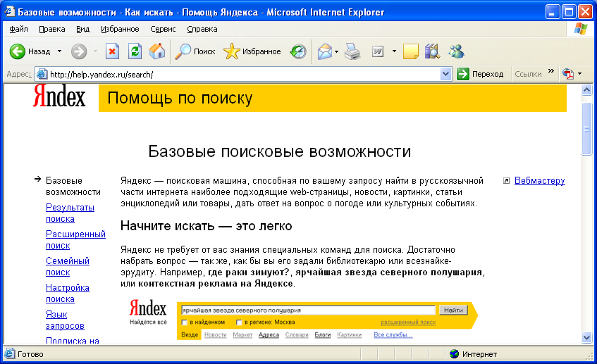Click the Яндекс logo at page top
The image size is (597, 364).
[59, 96]
